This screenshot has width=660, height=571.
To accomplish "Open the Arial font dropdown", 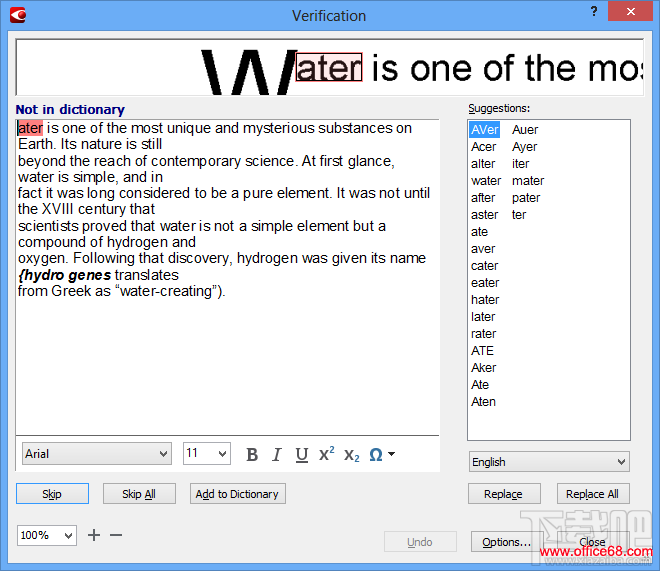I will click(x=96, y=454).
